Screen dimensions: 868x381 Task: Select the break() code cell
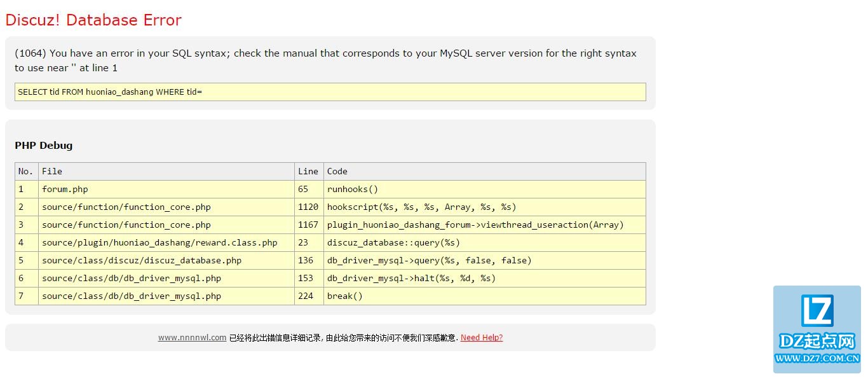click(x=485, y=296)
